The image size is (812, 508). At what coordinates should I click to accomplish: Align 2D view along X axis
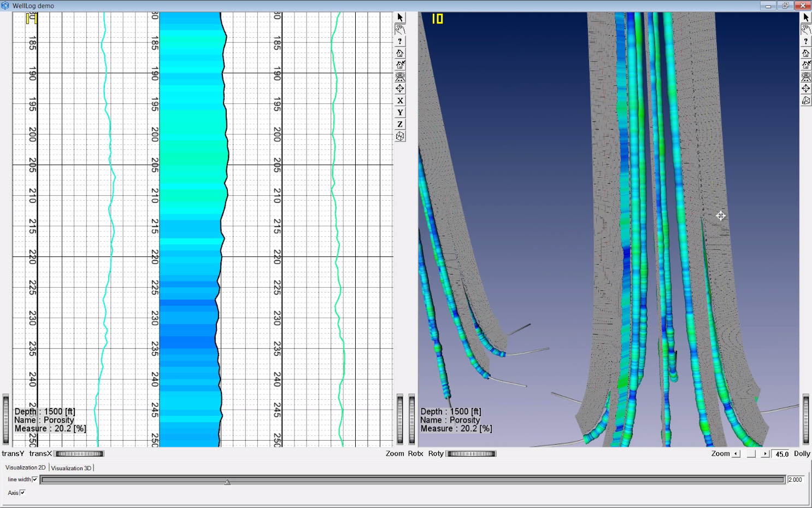click(x=400, y=101)
